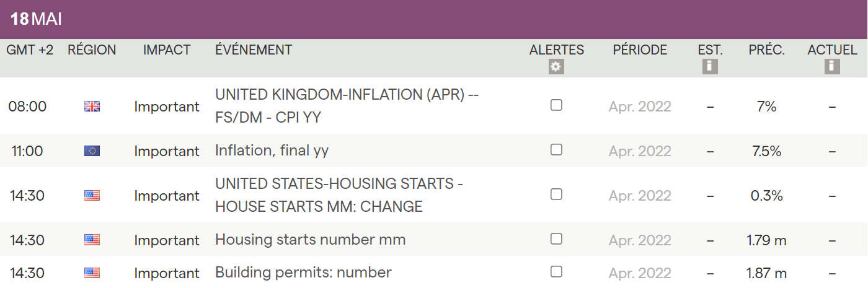This screenshot has width=868, height=288.
Task: Click US flag for Housing starts number
Action: point(92,240)
